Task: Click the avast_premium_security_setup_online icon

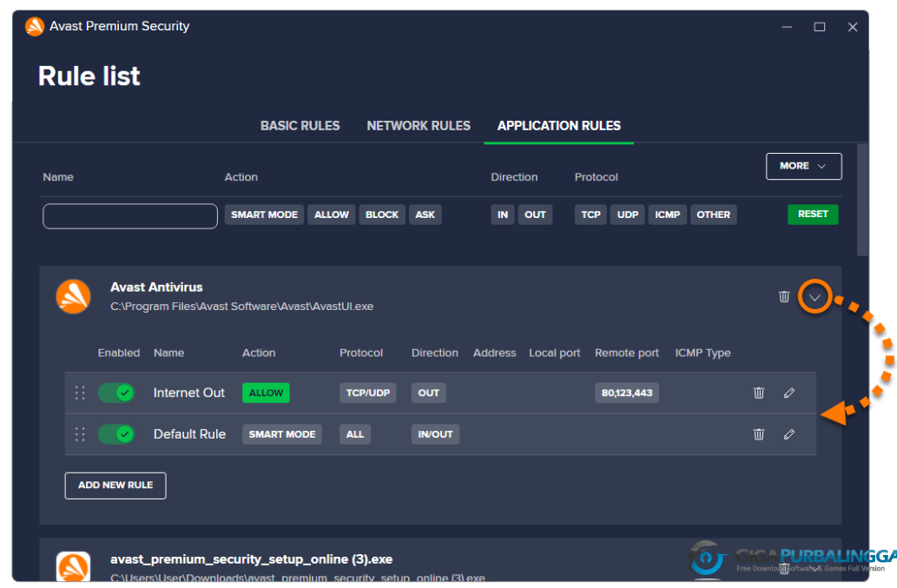Action: [x=73, y=566]
